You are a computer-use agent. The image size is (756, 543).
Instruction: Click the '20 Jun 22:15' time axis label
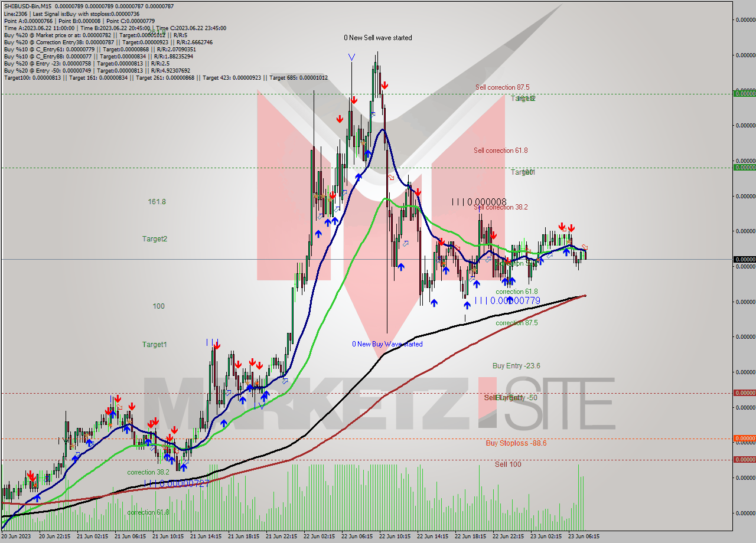[x=55, y=537]
